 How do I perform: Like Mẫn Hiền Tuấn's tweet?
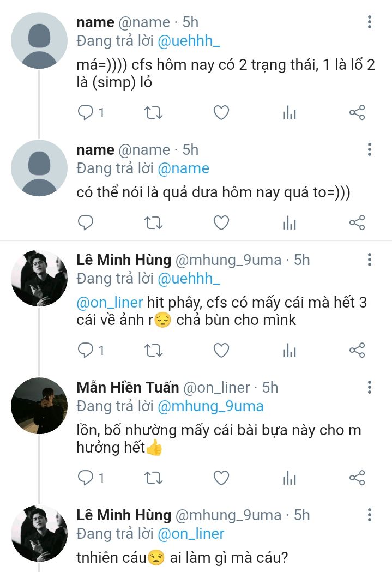coord(221,478)
